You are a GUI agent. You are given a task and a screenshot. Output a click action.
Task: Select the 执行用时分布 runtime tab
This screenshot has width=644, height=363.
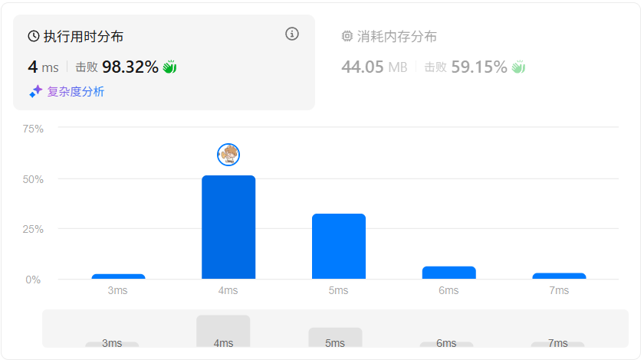[x=164, y=62]
